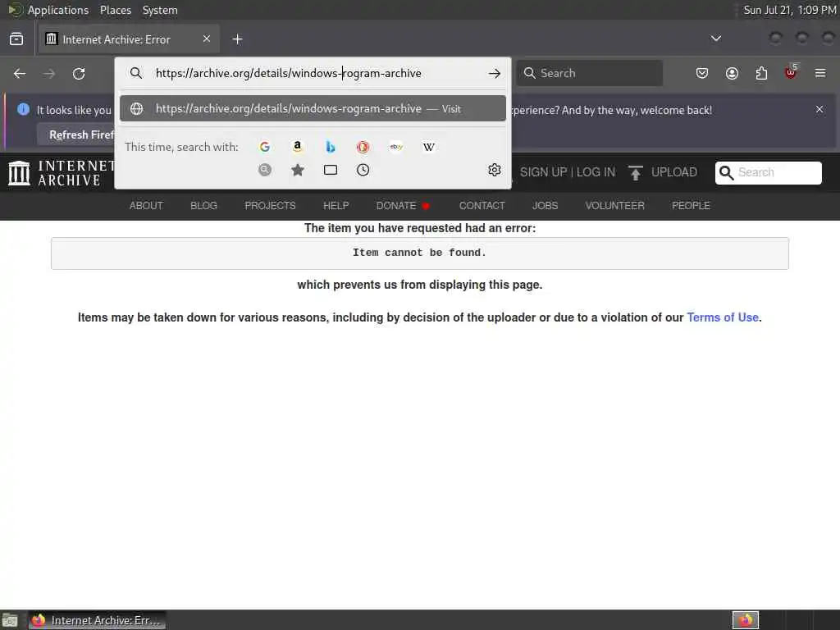This screenshot has height=630, width=840.
Task: Open Pocket save icon
Action: 702,73
